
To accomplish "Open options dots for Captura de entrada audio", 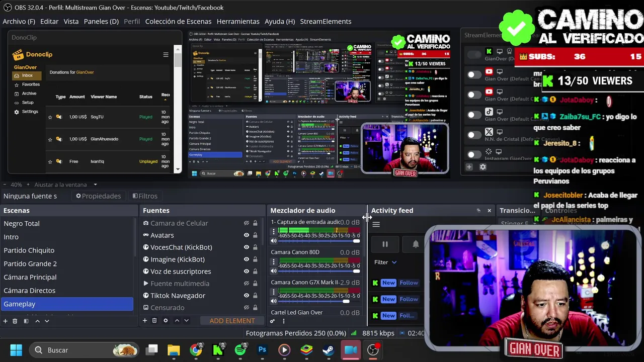I will click(274, 232).
